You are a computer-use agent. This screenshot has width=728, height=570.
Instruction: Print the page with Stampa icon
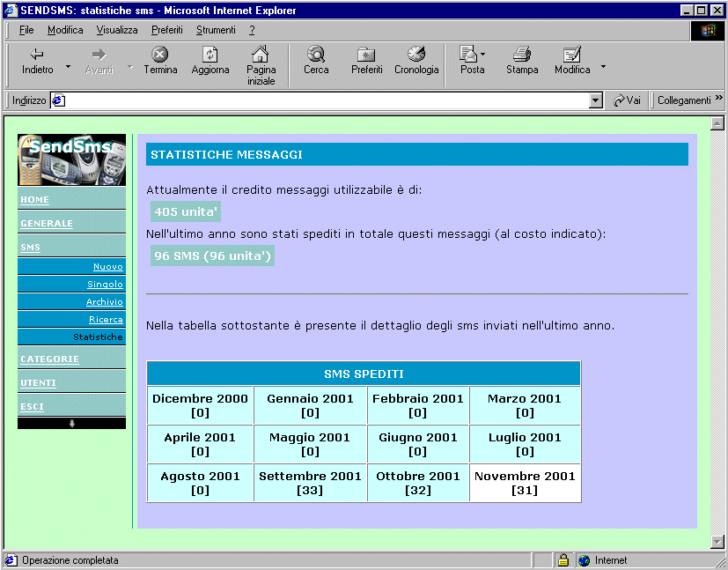point(522,55)
